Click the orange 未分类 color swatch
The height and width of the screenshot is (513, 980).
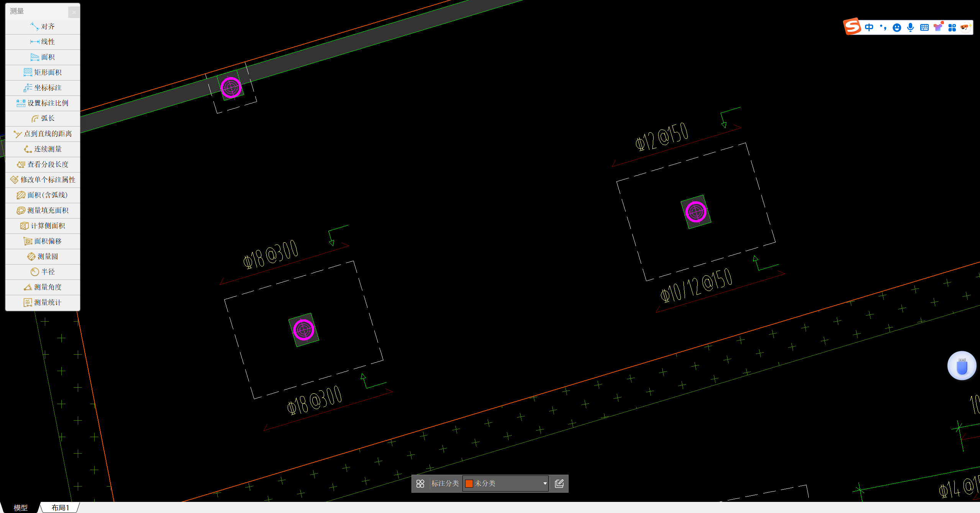pyautogui.click(x=469, y=483)
